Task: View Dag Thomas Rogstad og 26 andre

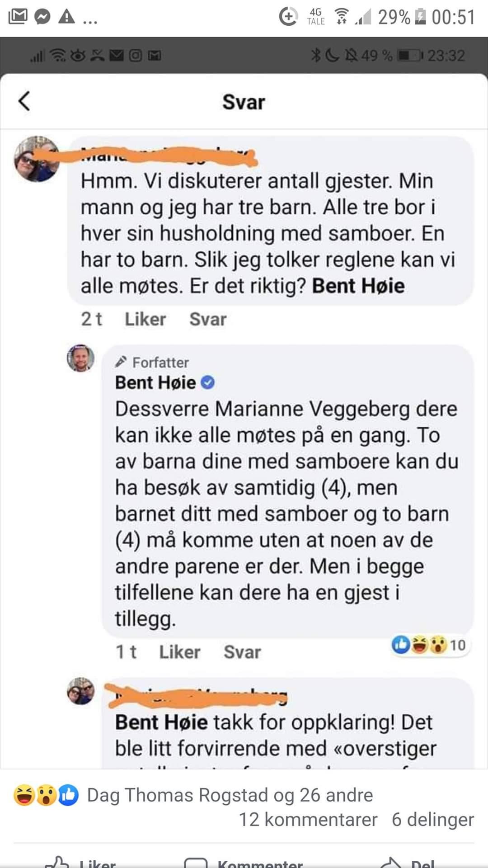Action: pos(230,796)
